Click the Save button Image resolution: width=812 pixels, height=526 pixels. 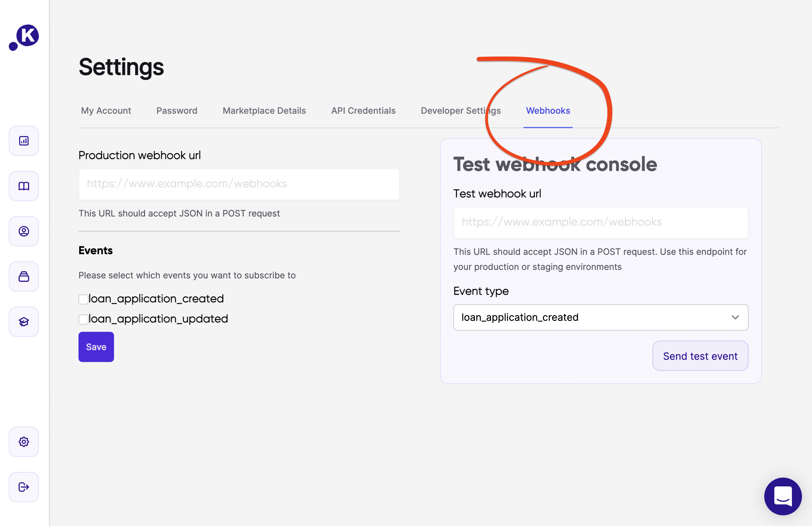pos(96,347)
